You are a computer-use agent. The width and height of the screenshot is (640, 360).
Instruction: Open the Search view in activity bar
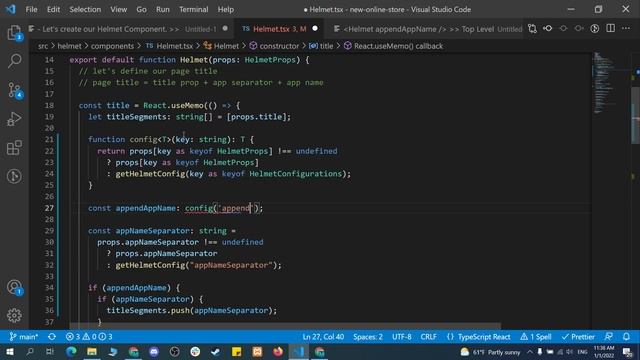[x=14, y=61]
